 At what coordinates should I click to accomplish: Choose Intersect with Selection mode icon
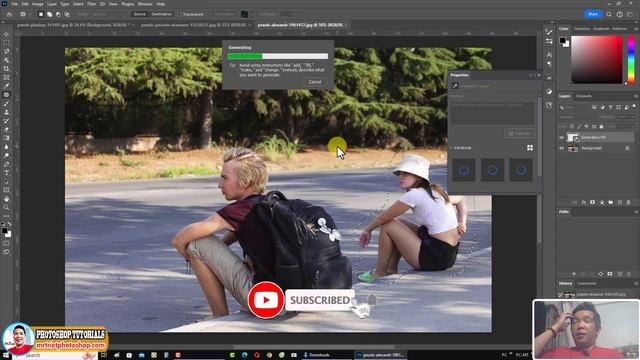[67, 14]
